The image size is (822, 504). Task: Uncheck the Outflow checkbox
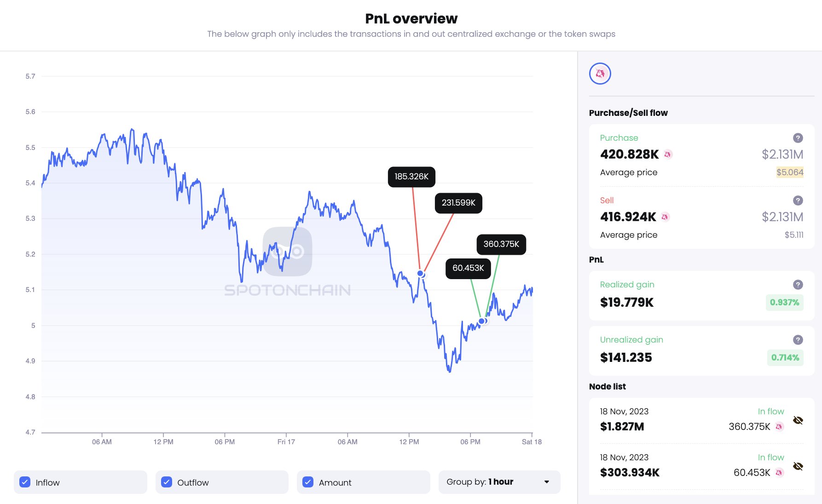(167, 482)
